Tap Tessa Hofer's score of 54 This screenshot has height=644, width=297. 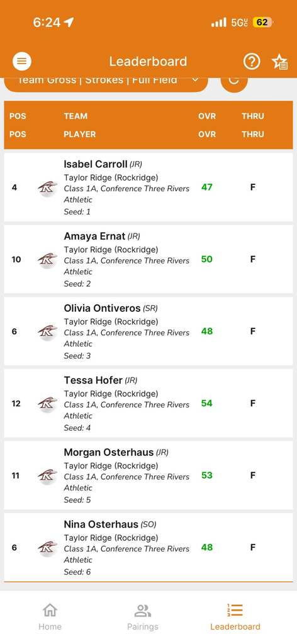pos(206,403)
